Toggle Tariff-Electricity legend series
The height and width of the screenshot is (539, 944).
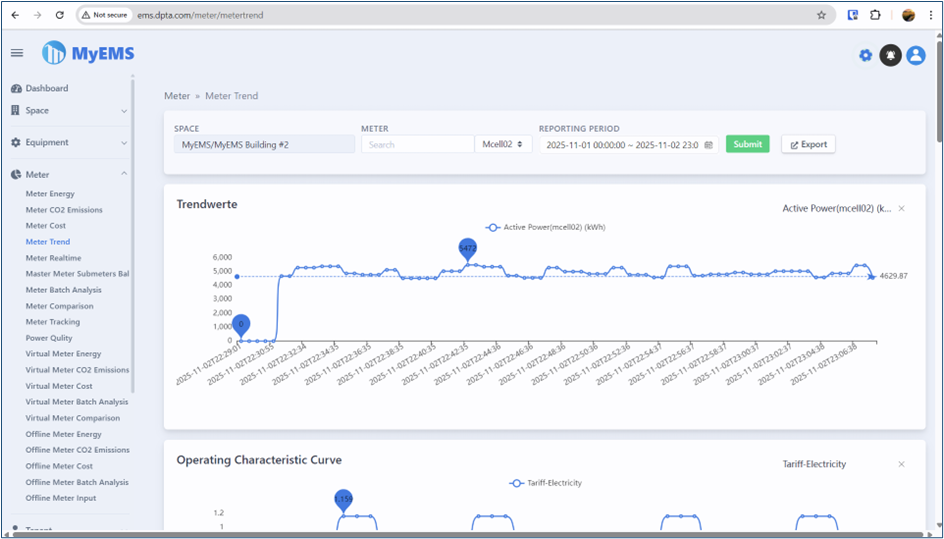point(545,483)
